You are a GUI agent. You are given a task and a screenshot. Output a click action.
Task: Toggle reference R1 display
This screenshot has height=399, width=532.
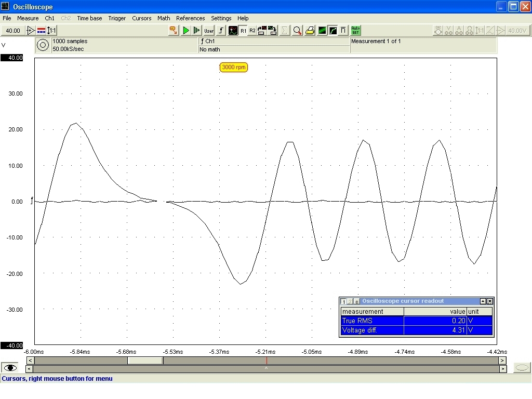point(244,31)
